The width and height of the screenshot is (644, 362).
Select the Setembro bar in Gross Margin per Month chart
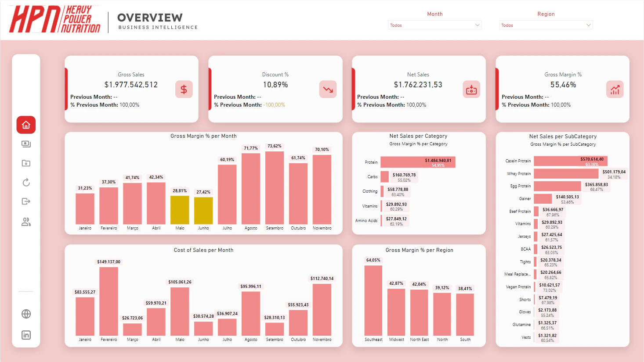click(275, 188)
